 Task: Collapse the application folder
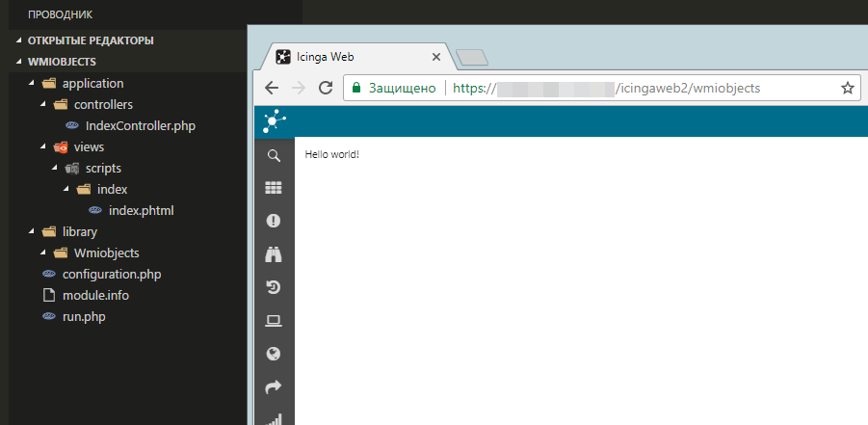(92, 84)
